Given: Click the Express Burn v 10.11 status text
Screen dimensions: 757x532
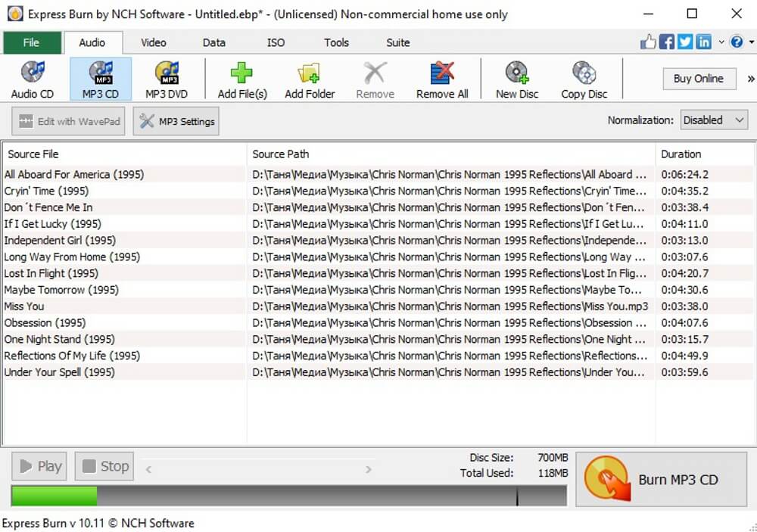Looking at the screenshot, I should [x=98, y=523].
